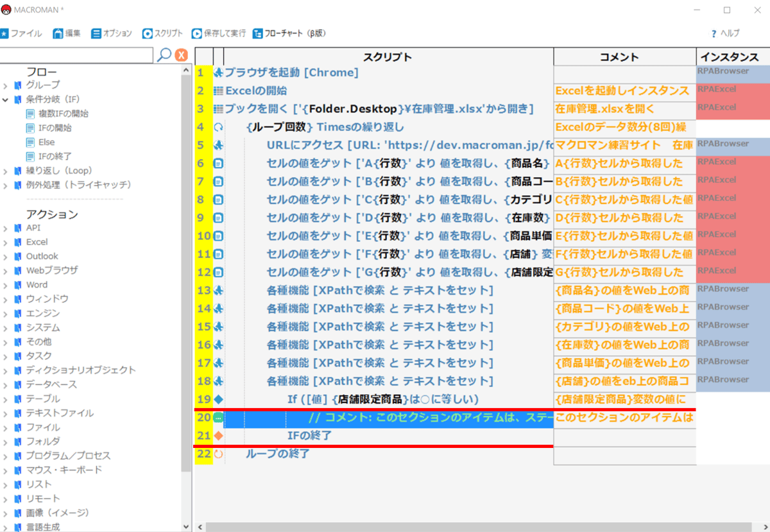Click the book icon beside システム
The width and height of the screenshot is (770, 532).
pos(18,327)
